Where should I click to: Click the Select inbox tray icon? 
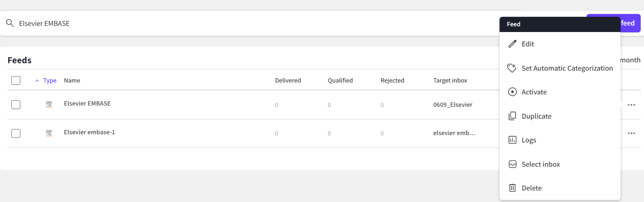pyautogui.click(x=512, y=164)
